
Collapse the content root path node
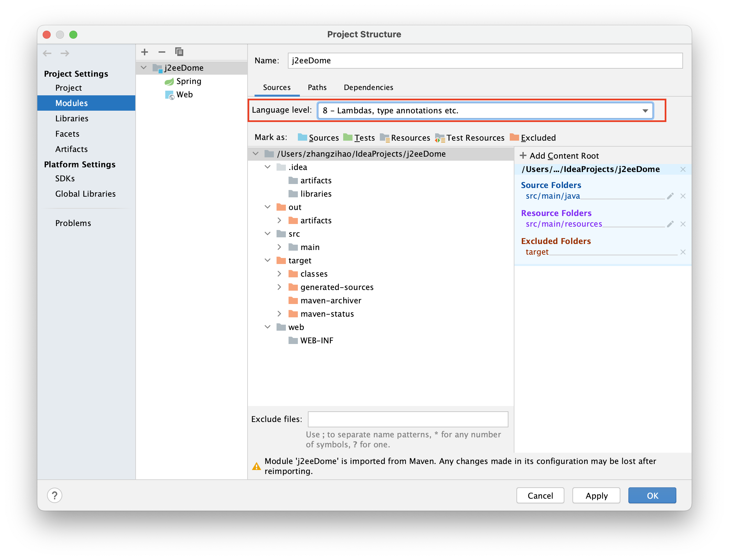click(x=256, y=154)
